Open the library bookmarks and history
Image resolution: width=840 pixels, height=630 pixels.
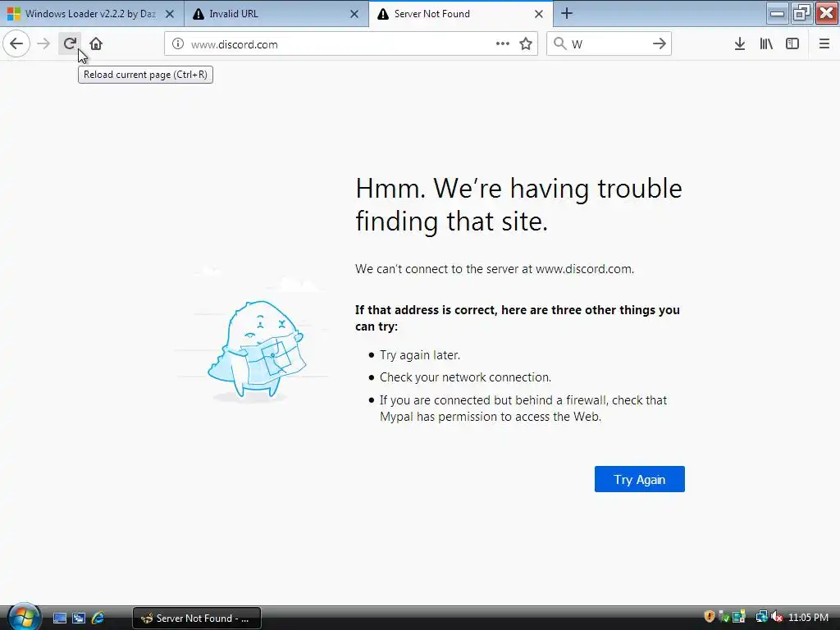click(766, 44)
